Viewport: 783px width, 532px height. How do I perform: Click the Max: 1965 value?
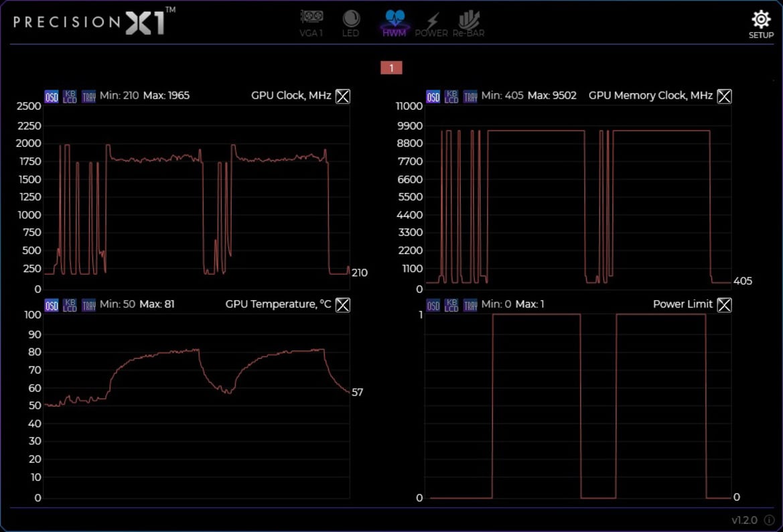tap(166, 95)
